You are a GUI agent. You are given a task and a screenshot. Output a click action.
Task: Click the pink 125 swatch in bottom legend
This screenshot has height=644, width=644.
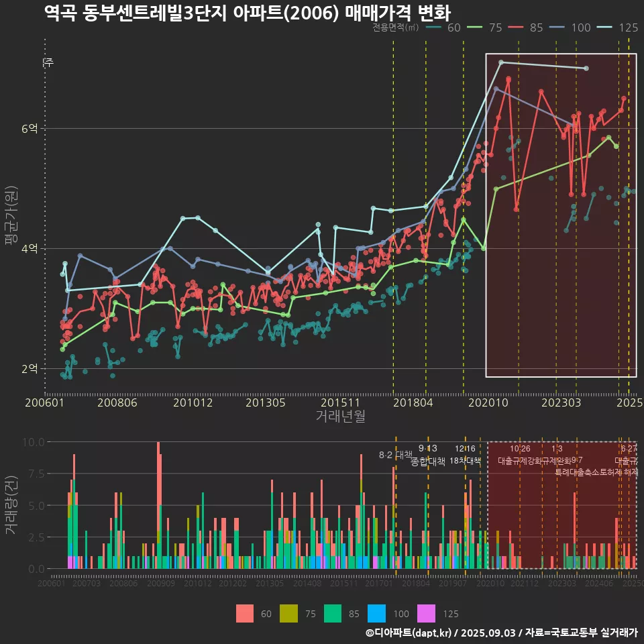tap(426, 613)
